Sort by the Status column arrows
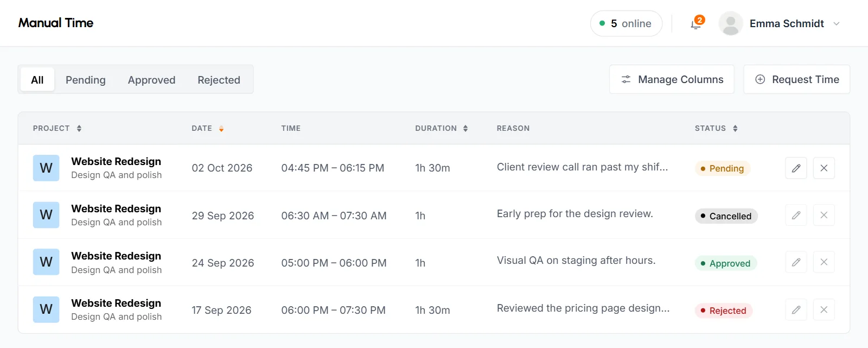The image size is (868, 348). pos(735,128)
